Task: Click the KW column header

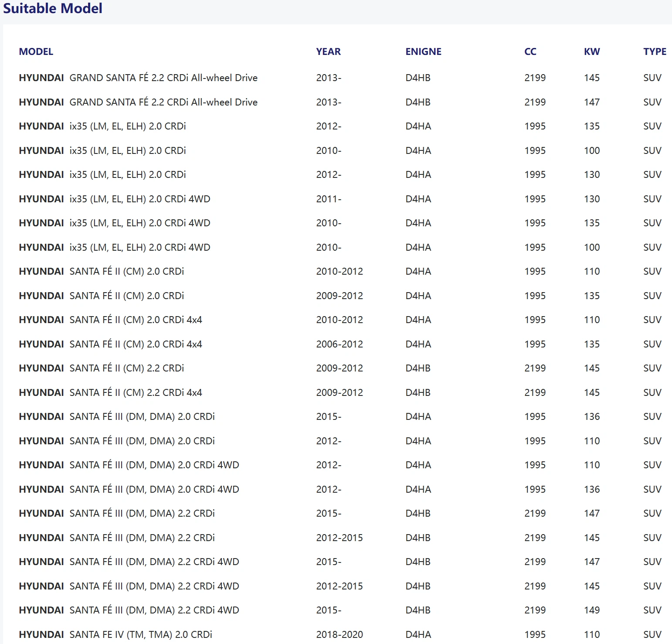Action: tap(592, 51)
